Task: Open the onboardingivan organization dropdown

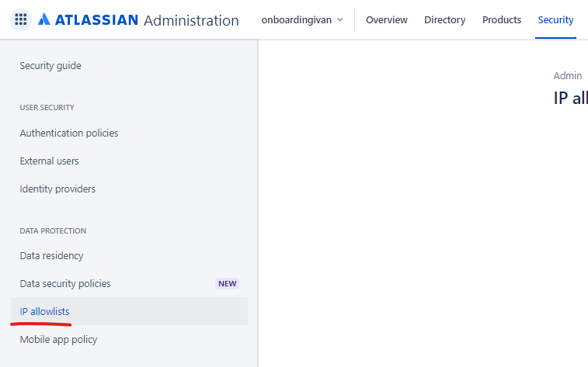Action: click(x=302, y=20)
